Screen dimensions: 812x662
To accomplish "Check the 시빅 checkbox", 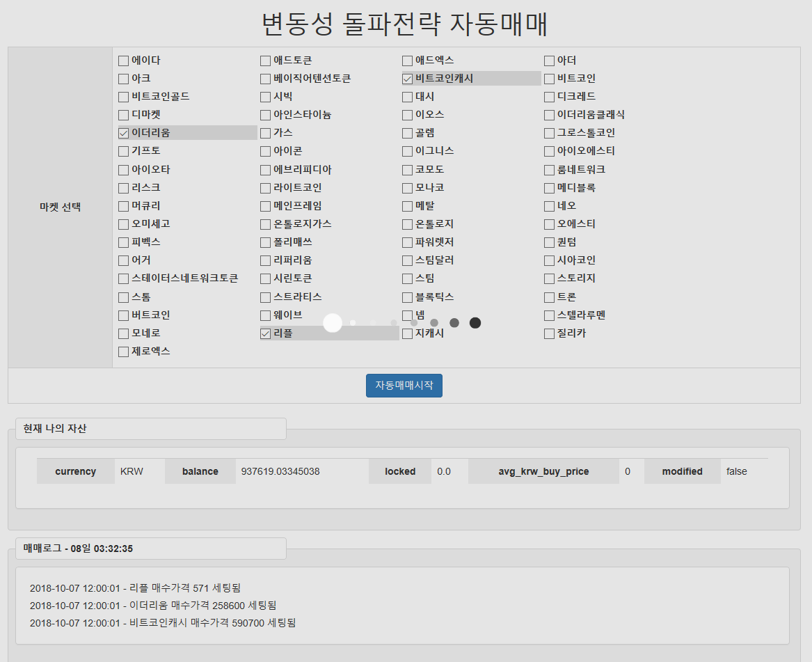I will [x=265, y=97].
